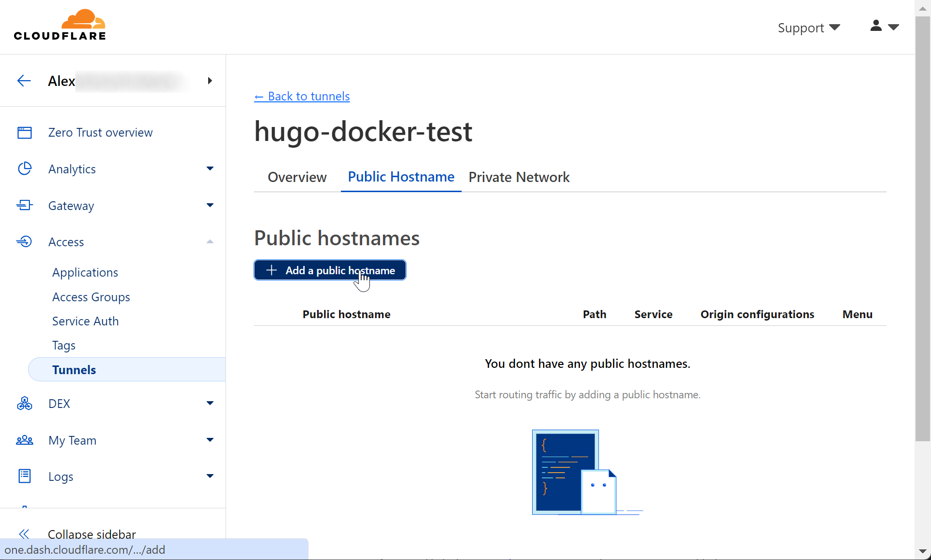Open Zero Trust overview page
This screenshot has width=931, height=560.
click(x=100, y=132)
